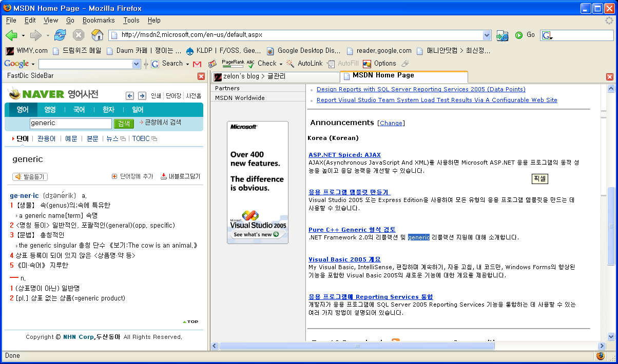The image size is (618, 364).
Task: Run spell Check on toolbar
Action: [x=262, y=64]
